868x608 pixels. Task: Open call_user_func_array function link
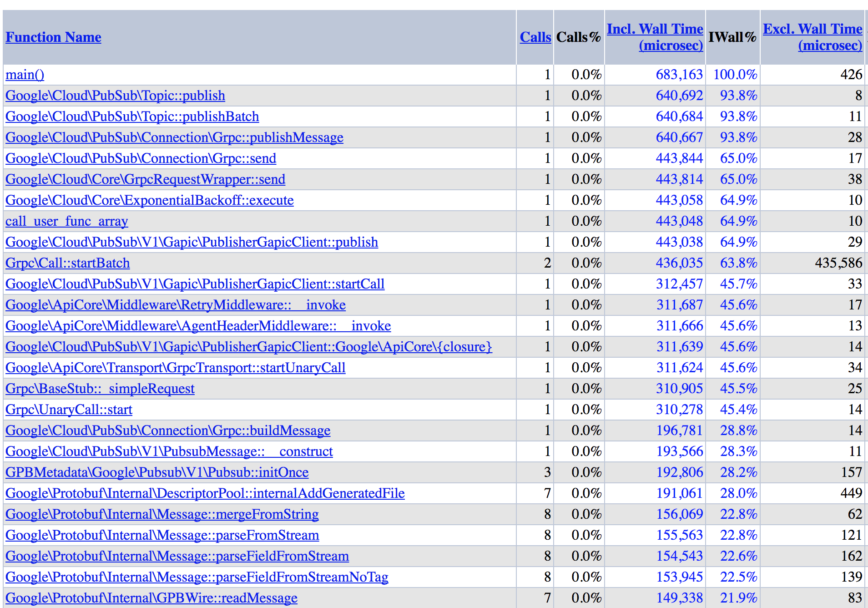pyautogui.click(x=66, y=221)
